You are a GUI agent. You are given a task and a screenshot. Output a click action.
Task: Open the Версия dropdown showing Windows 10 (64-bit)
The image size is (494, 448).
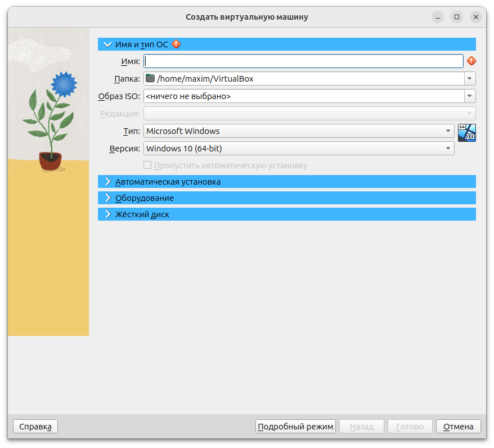[x=299, y=148]
